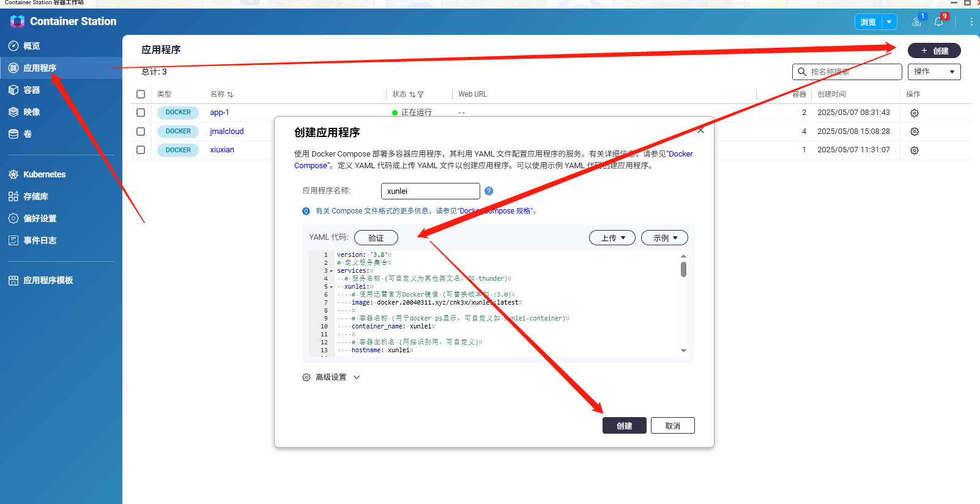Click the editor scroll-up arrow

pos(683,256)
